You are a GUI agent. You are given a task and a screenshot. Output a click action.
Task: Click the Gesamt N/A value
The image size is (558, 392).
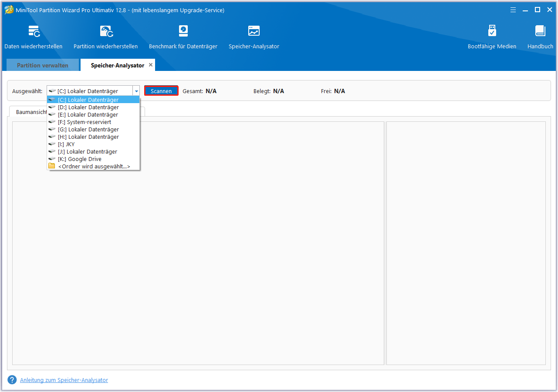(211, 91)
